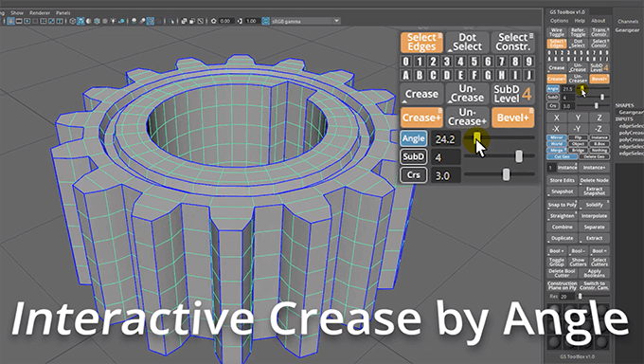Toggle the wireframe on shaded icon

click(97, 21)
